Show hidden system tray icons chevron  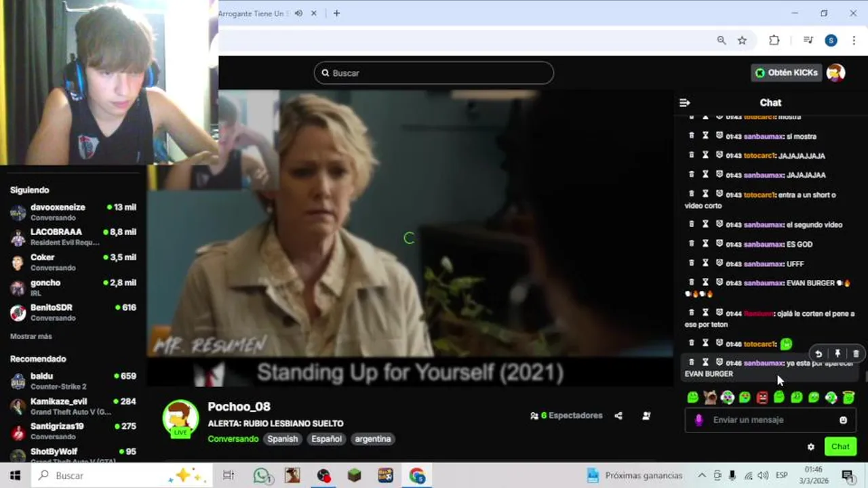[x=702, y=475]
